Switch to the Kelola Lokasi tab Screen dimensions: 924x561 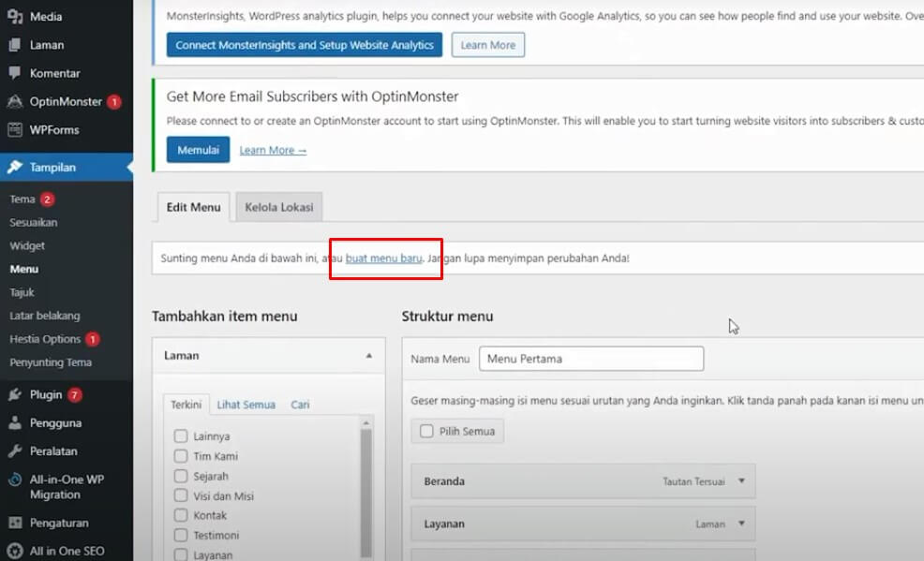[279, 207]
